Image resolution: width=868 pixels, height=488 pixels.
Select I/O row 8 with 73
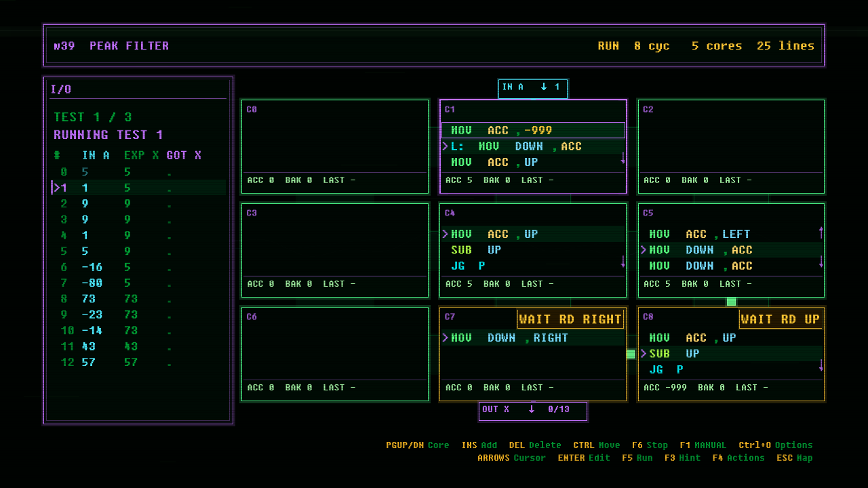(138, 299)
